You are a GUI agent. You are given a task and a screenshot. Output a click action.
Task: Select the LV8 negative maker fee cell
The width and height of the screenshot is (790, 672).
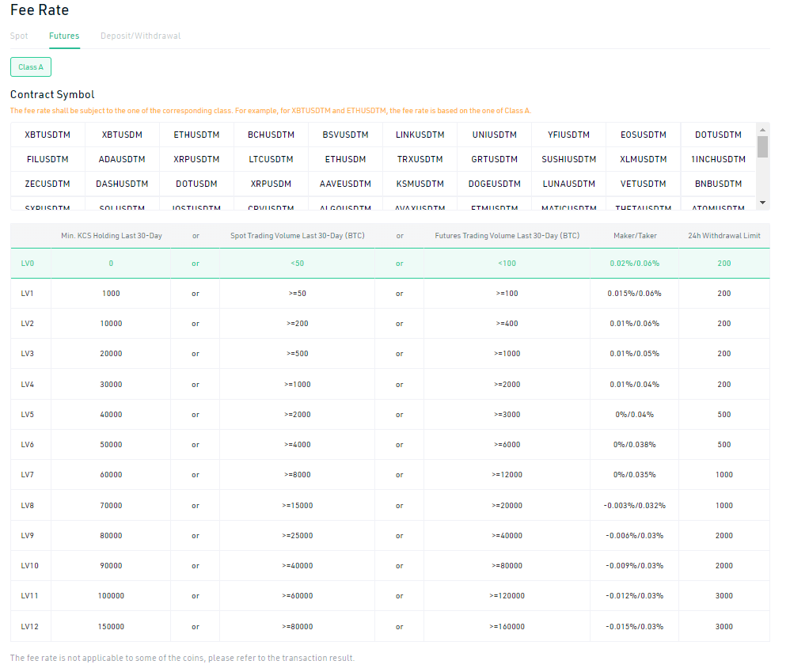tap(634, 505)
